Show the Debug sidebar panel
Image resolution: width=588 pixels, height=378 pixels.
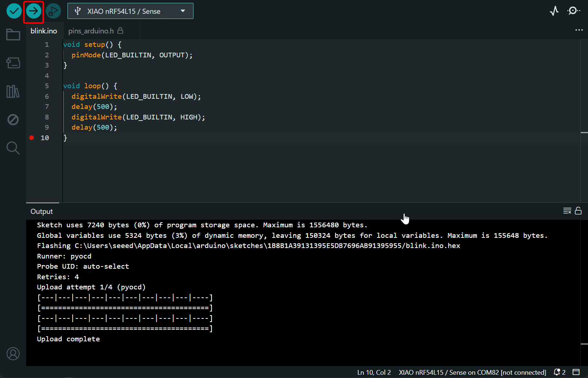click(x=13, y=119)
